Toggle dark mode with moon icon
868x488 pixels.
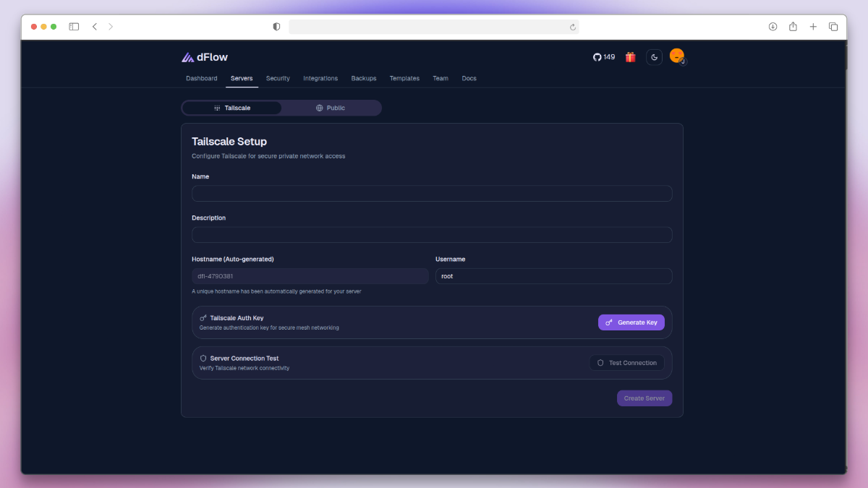point(654,57)
